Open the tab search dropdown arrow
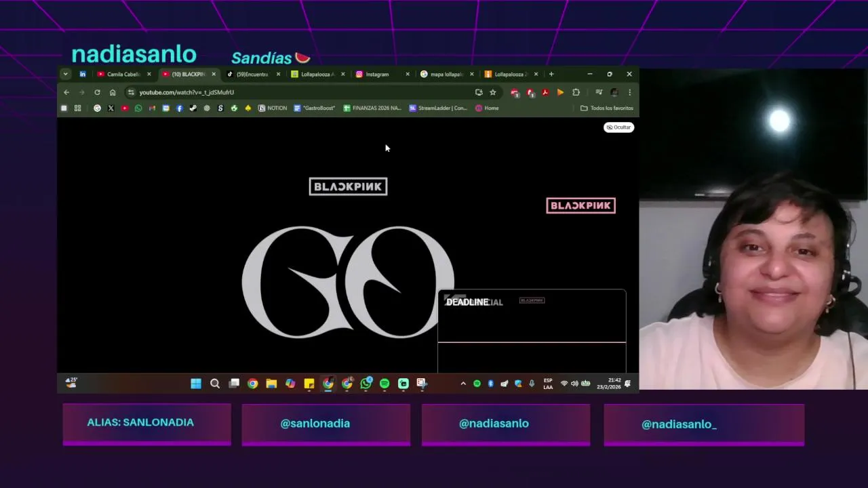 click(65, 74)
